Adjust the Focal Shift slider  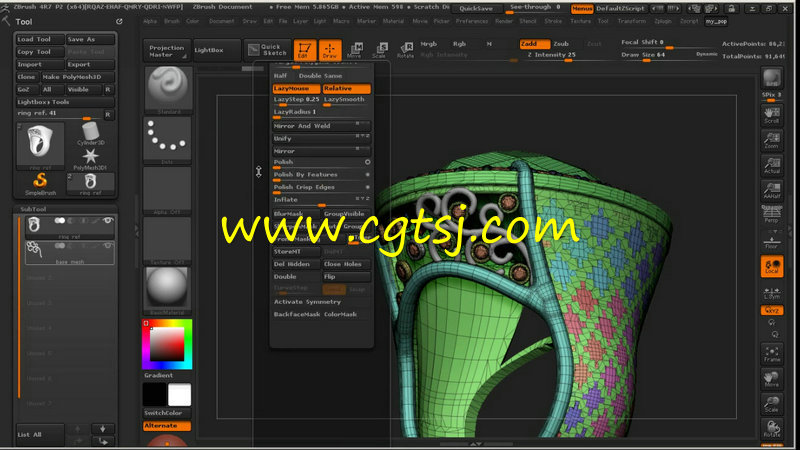(x=666, y=44)
